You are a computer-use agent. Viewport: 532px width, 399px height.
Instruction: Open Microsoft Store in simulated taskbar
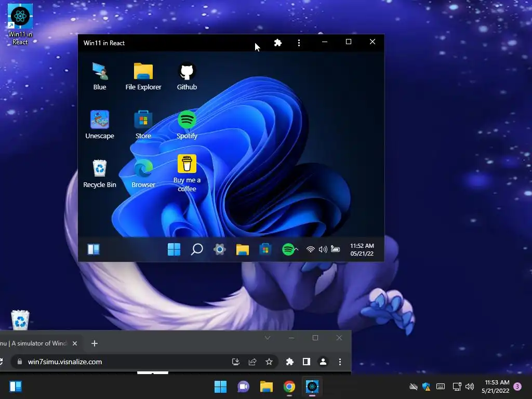[x=265, y=249]
